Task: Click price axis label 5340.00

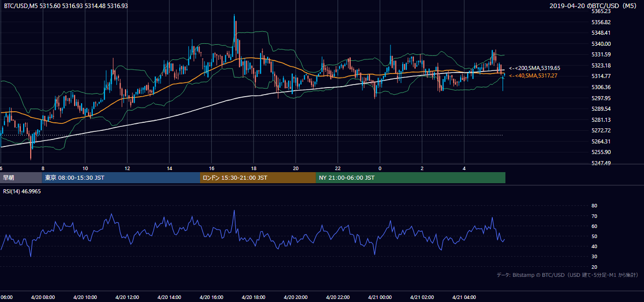Action: (x=601, y=44)
